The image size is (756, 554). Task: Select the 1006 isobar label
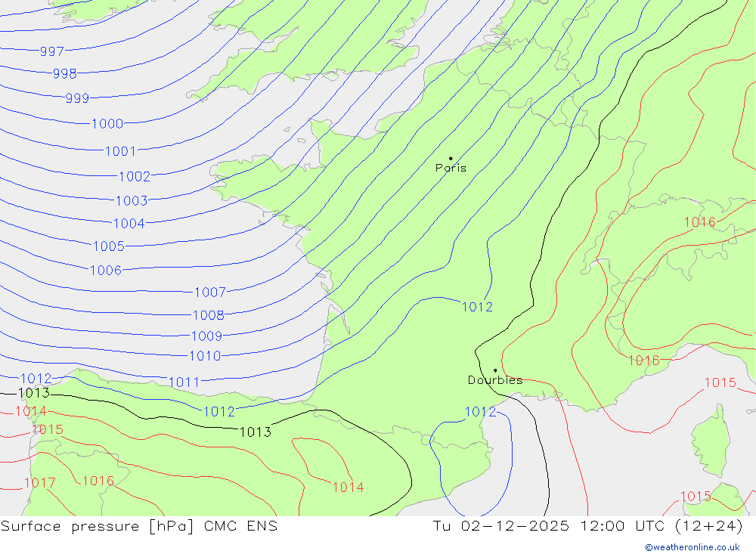click(x=106, y=270)
